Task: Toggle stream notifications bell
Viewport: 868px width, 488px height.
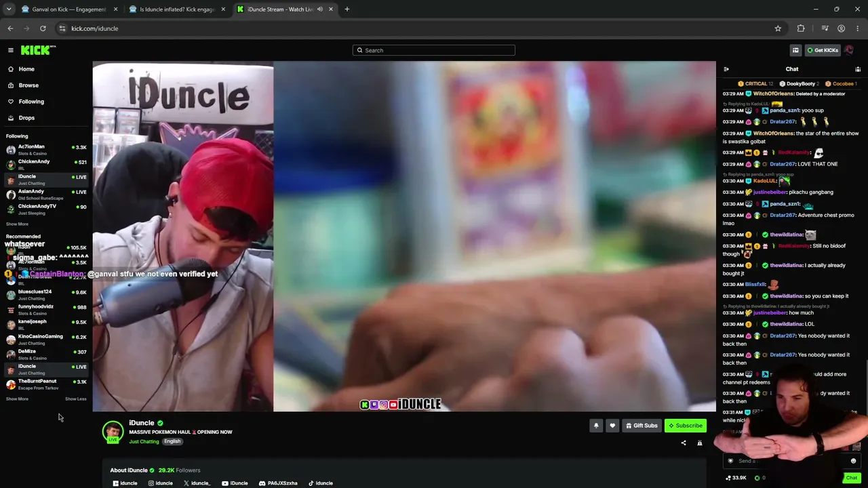Action: click(x=596, y=426)
